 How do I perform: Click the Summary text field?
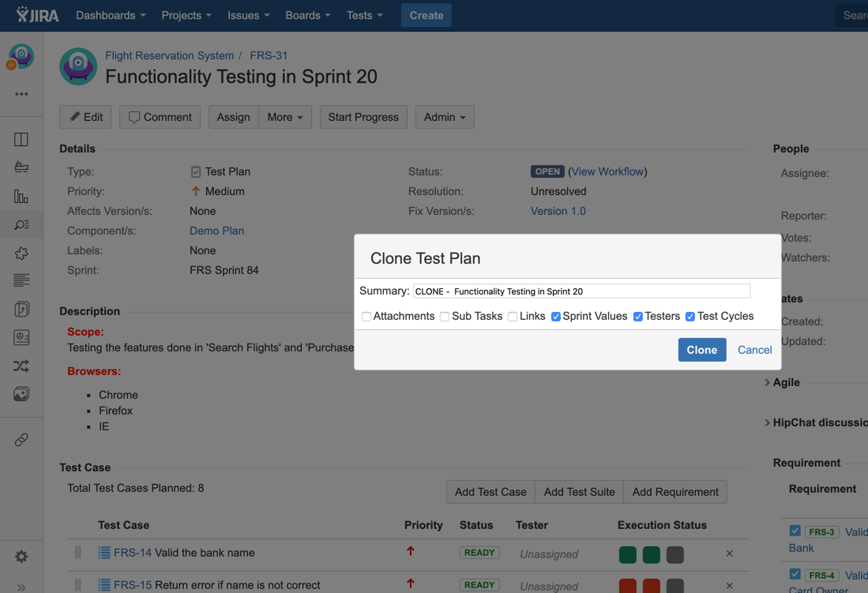(581, 291)
